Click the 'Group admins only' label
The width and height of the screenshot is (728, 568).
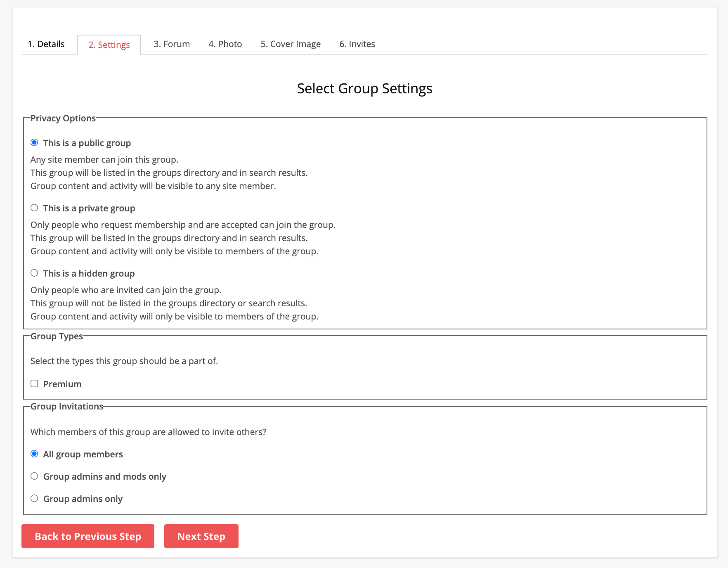(x=83, y=499)
